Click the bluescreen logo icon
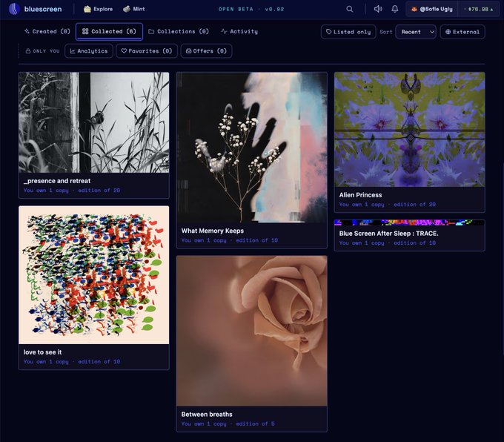The image size is (504, 442). [14, 9]
